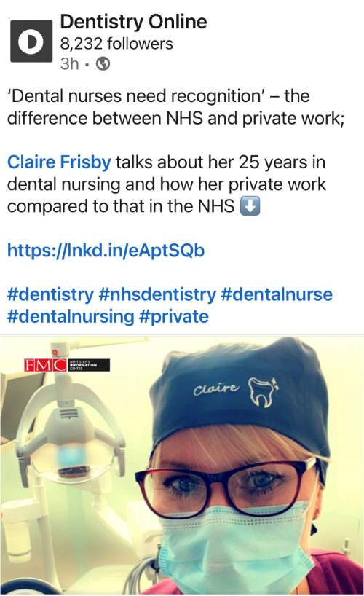Open the dental nurse photo
This screenshot has height=596, width=364.
pyautogui.click(x=182, y=466)
